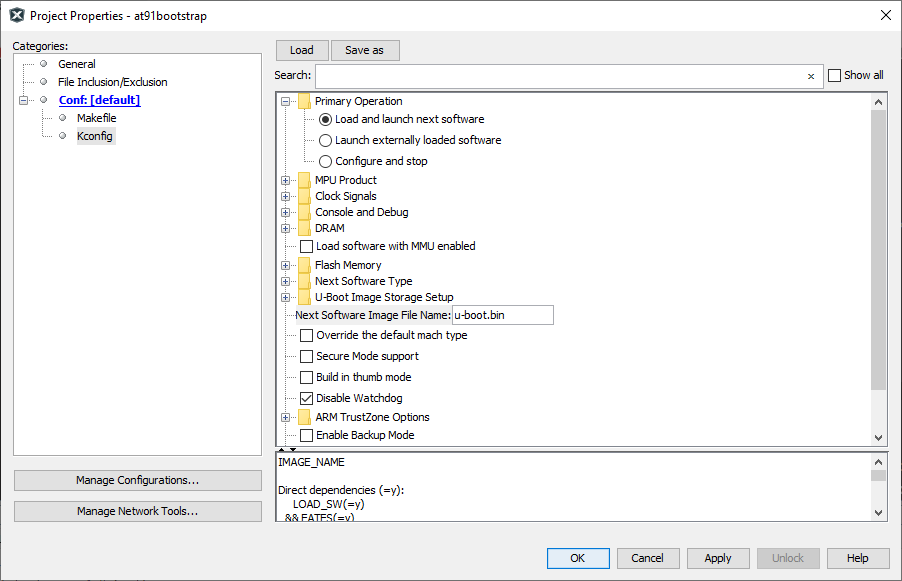The height and width of the screenshot is (581, 902).
Task: Click the Next Software Type folder icon
Action: coord(304,281)
